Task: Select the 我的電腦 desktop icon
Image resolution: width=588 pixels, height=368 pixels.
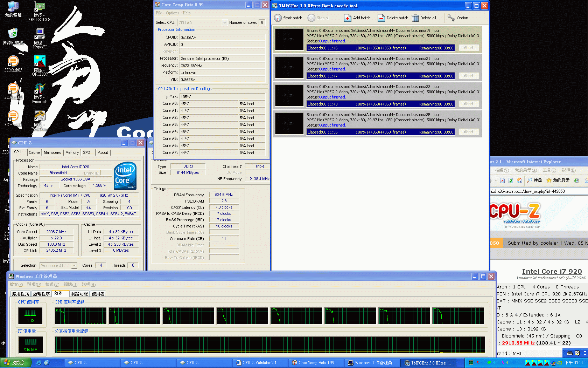Action: tap(13, 9)
